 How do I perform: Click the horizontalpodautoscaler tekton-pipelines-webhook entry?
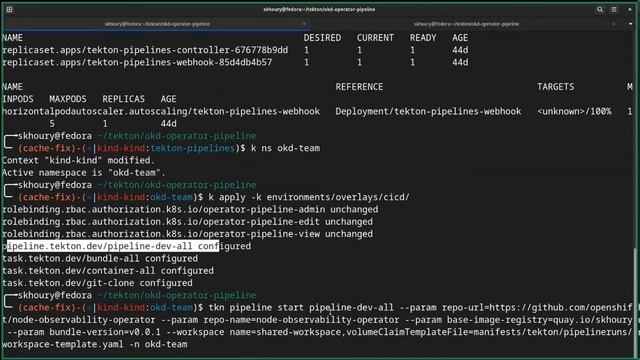click(x=161, y=111)
